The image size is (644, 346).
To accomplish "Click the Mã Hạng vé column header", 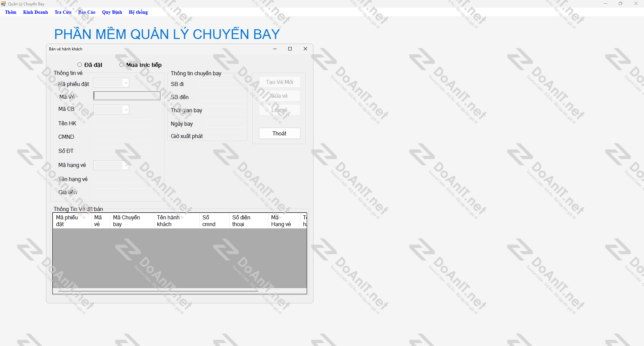I will pos(284,221).
